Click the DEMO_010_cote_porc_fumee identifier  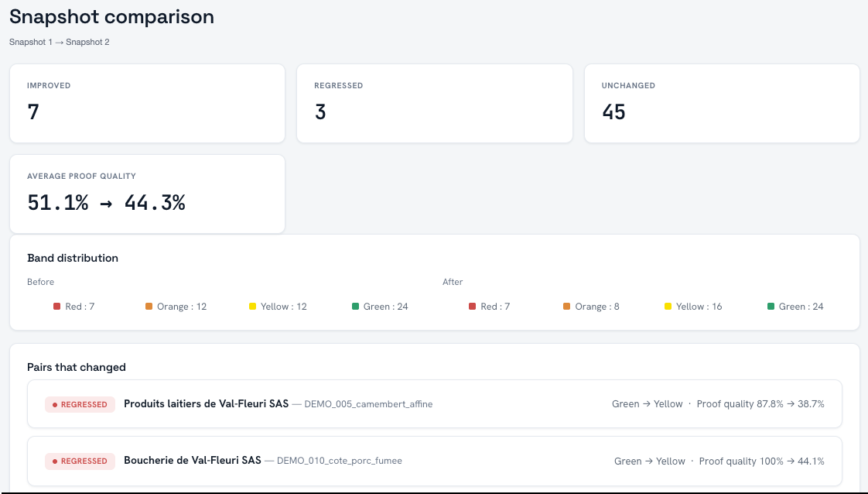click(x=340, y=461)
